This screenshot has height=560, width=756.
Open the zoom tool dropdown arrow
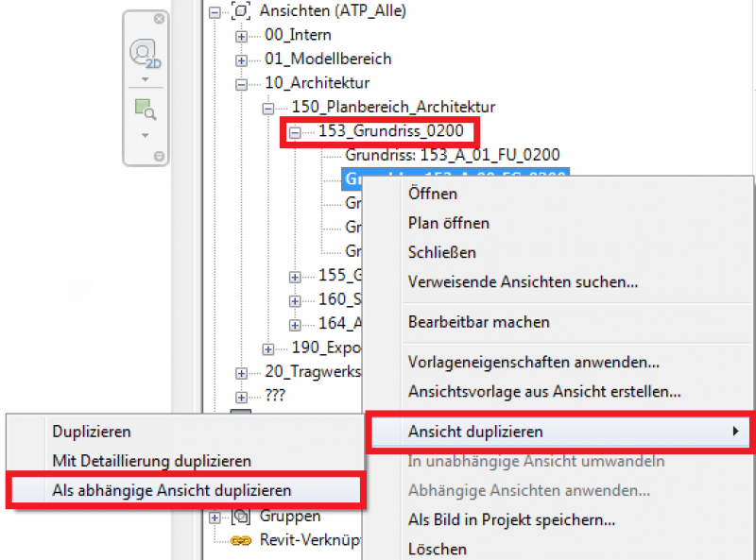point(144,134)
